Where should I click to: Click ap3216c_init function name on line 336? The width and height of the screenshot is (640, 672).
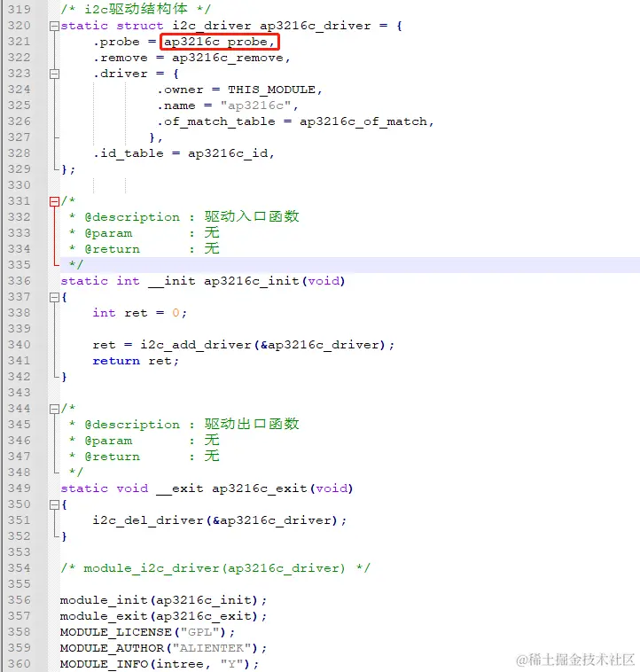pos(252,281)
